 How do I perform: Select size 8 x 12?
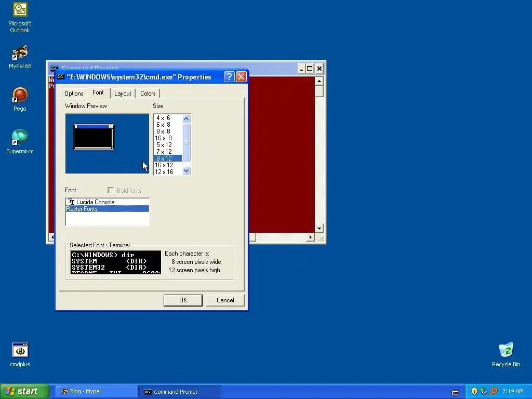click(x=168, y=158)
